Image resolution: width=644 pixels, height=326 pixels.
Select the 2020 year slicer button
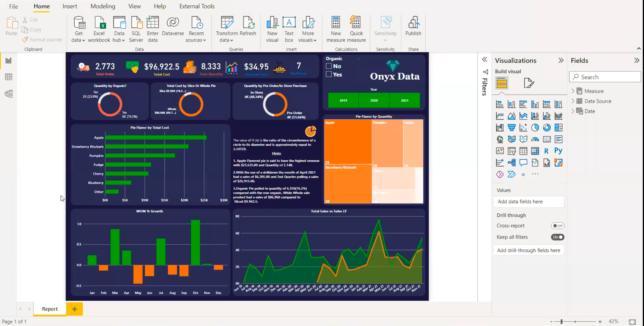pos(374,100)
